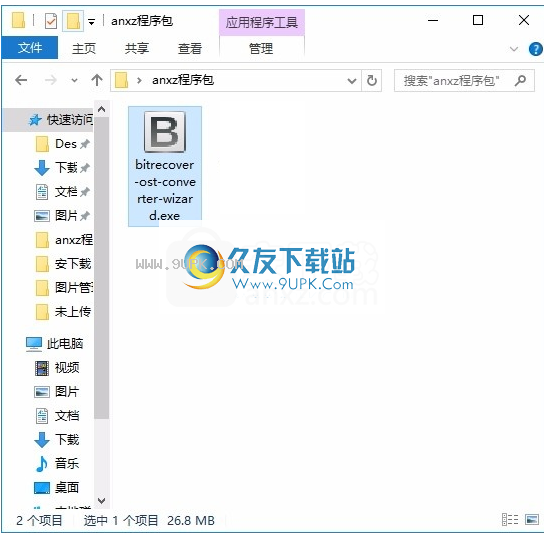Expand the address bar breadcrumb chevron
The width and height of the screenshot is (544, 534).
[x=139, y=80]
